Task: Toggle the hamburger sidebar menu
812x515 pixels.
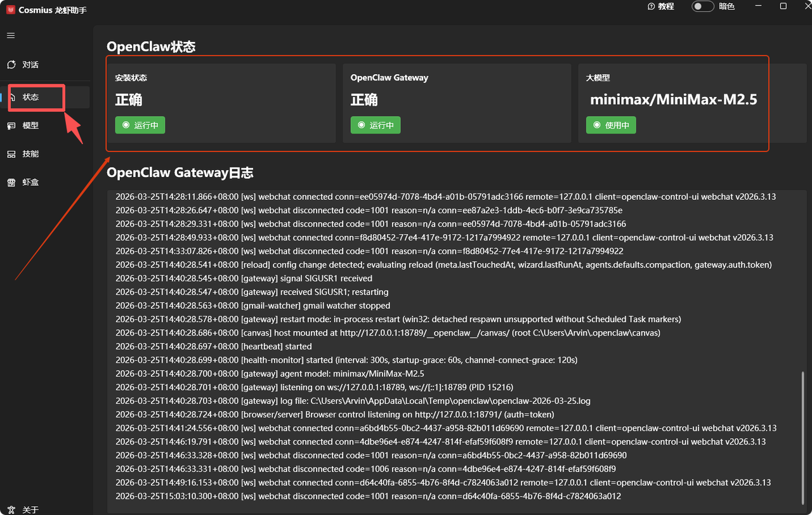Action: (11, 36)
